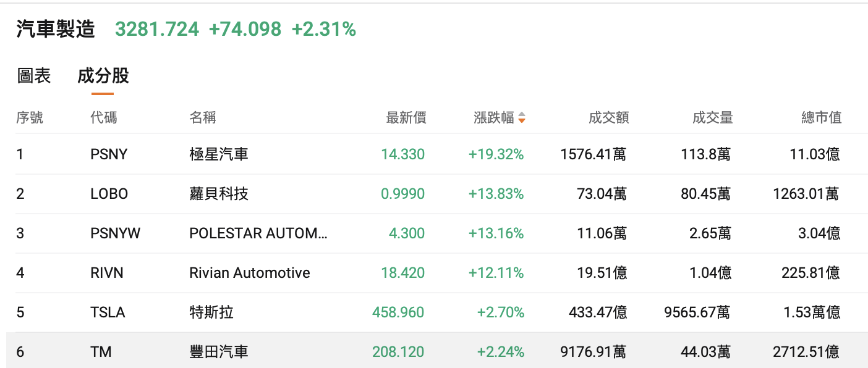868x368 pixels.
Task: Click the 成交量 column header
Action: pos(712,118)
